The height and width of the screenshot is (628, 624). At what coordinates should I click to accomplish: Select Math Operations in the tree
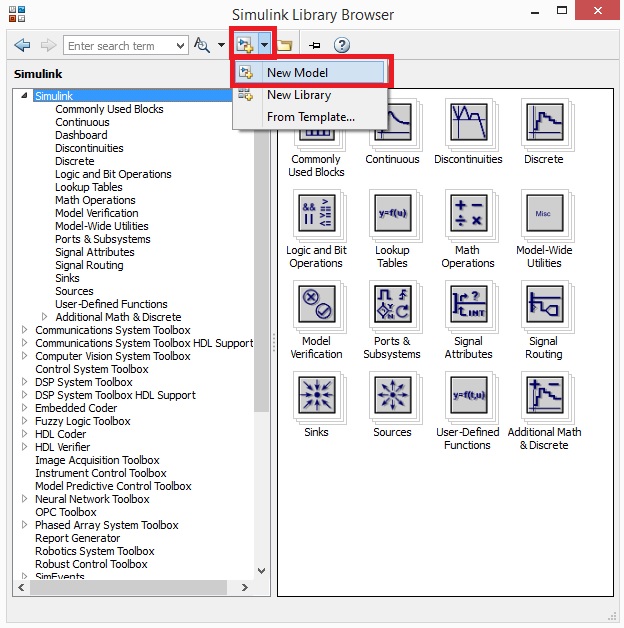click(95, 200)
